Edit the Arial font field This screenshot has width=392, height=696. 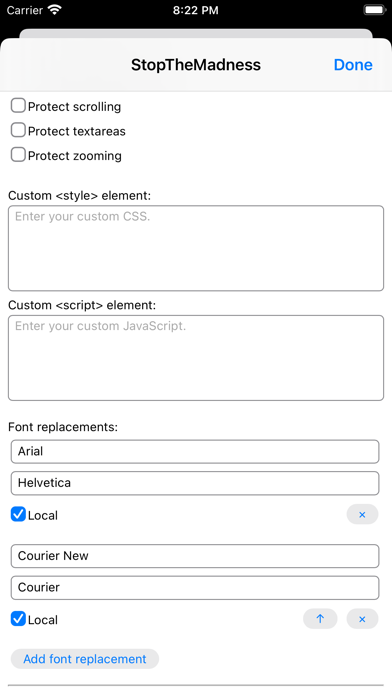tap(195, 451)
